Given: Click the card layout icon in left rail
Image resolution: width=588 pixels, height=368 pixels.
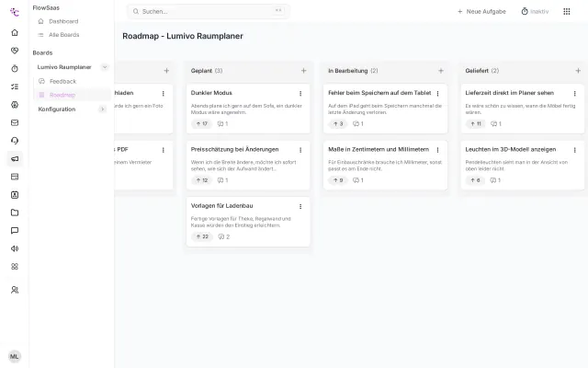Looking at the screenshot, I should 15,177.
